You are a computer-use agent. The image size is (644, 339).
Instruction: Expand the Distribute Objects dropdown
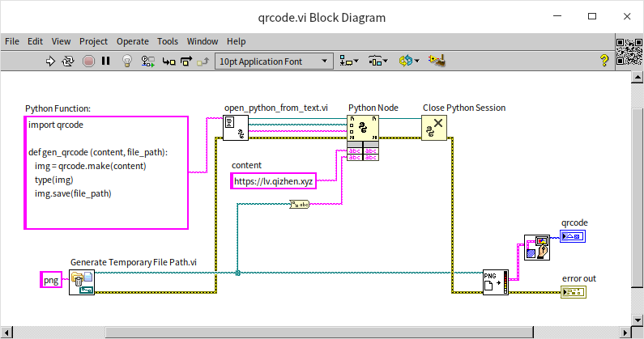(377, 61)
